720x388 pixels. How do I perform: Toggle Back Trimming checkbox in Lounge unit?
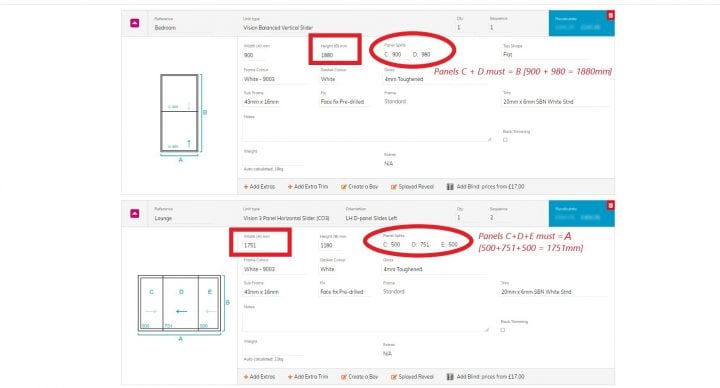click(x=503, y=330)
